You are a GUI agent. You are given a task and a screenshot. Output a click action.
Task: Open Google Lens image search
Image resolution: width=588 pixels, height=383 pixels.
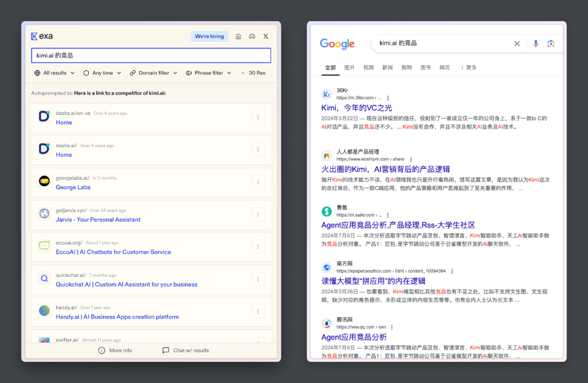click(x=551, y=44)
